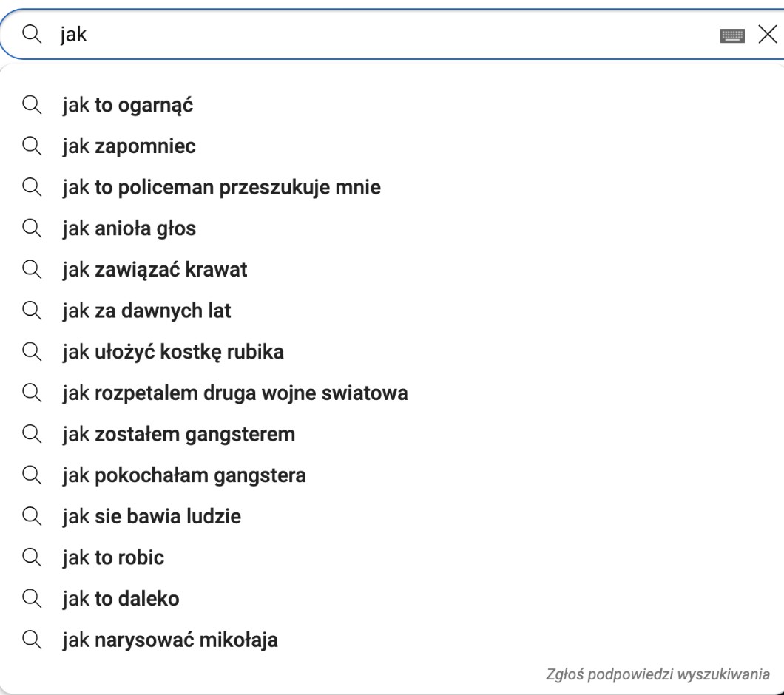
Task: Click the search box containing "jak"
Action: click(370, 34)
